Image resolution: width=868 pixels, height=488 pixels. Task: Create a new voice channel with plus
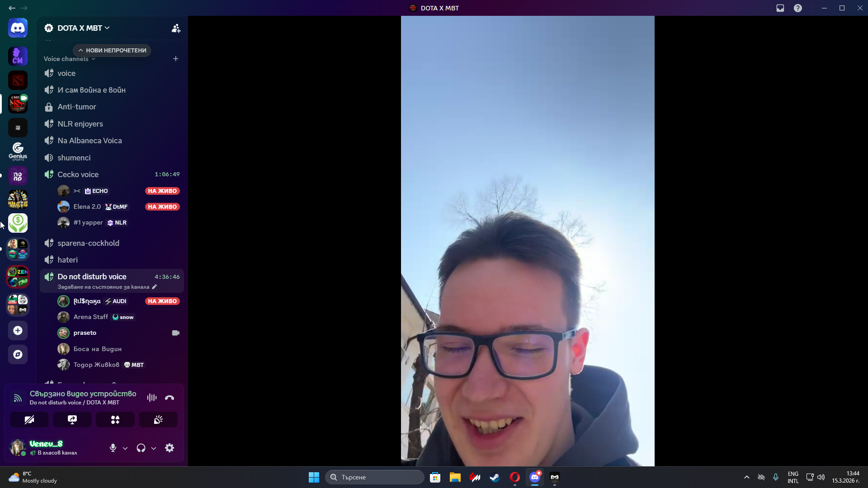pos(176,59)
